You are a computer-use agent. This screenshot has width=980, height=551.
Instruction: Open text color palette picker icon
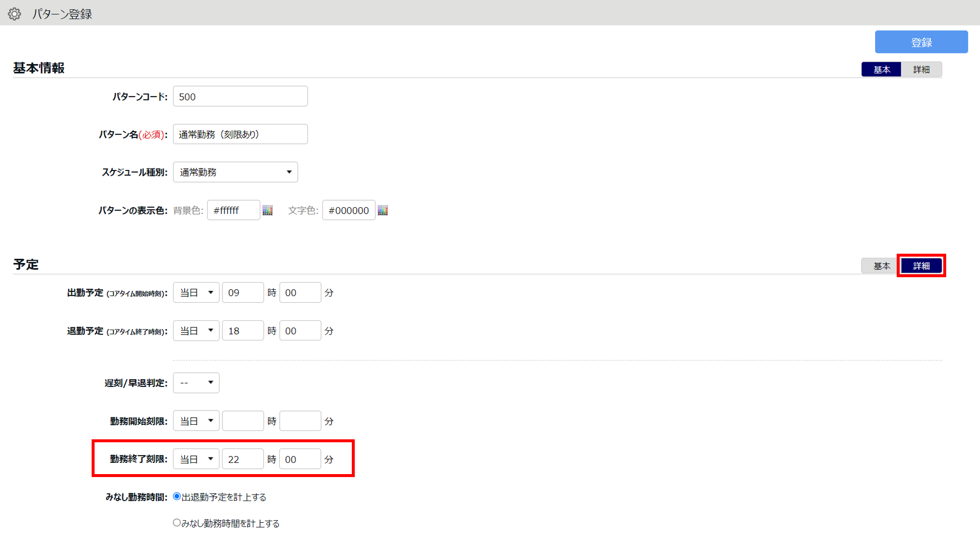383,211
